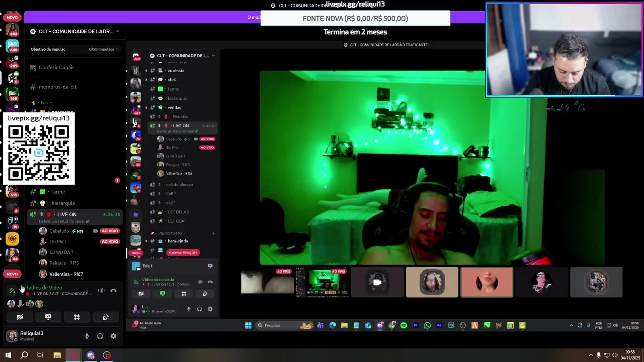Open WhatsApp icon in streamed taskbar
Screen dimensions: 644x362
[x=427, y=325]
